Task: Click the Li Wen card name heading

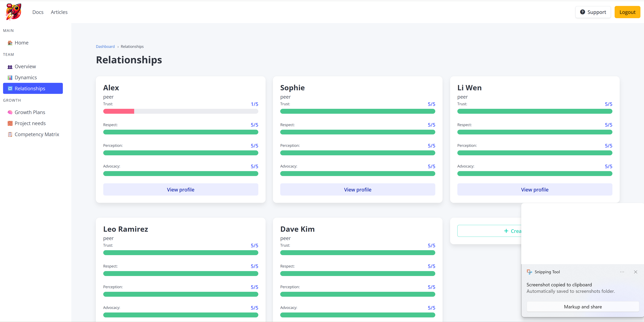Action: 469,88
